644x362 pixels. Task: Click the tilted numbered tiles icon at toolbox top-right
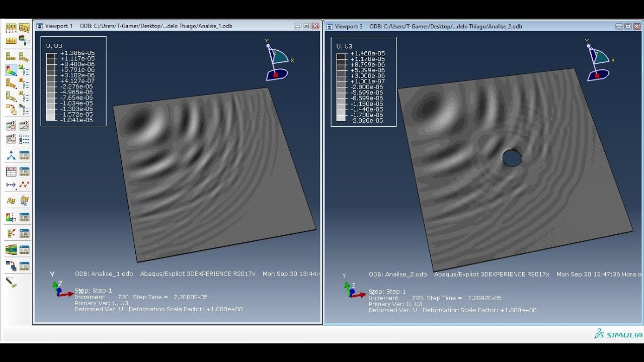click(x=24, y=27)
